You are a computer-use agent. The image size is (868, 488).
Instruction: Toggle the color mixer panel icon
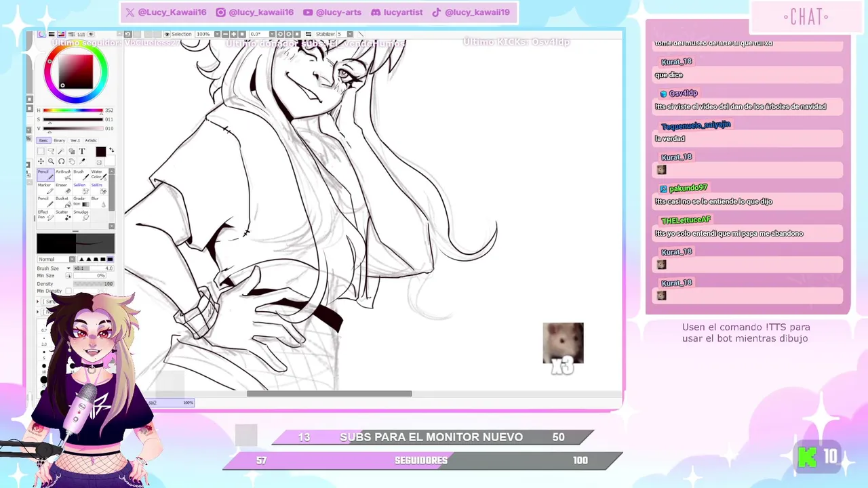point(71,34)
